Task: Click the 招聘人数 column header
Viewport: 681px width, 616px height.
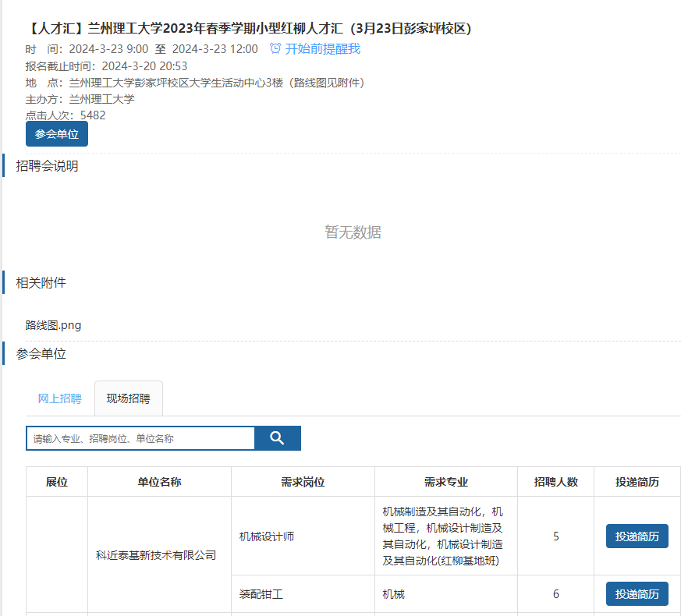Action: coord(555,482)
